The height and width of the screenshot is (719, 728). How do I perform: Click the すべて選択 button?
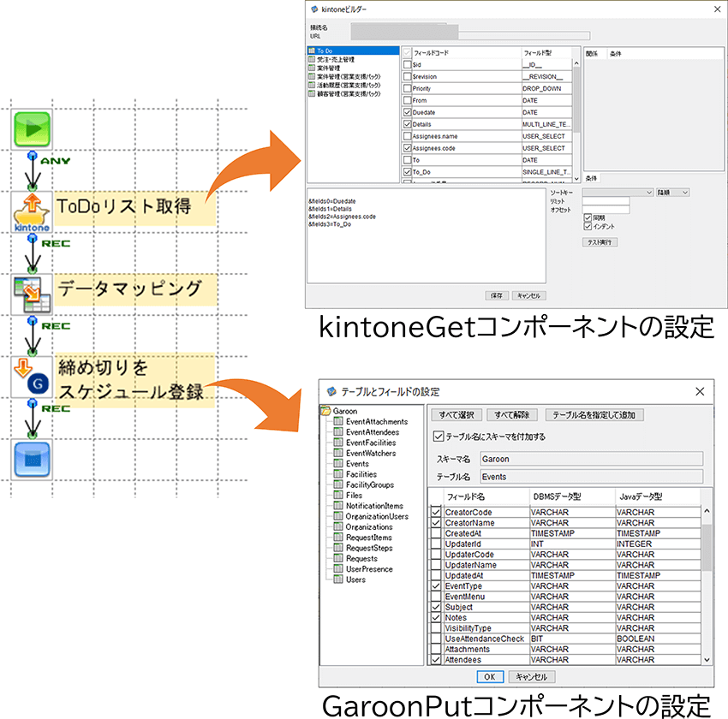click(456, 414)
